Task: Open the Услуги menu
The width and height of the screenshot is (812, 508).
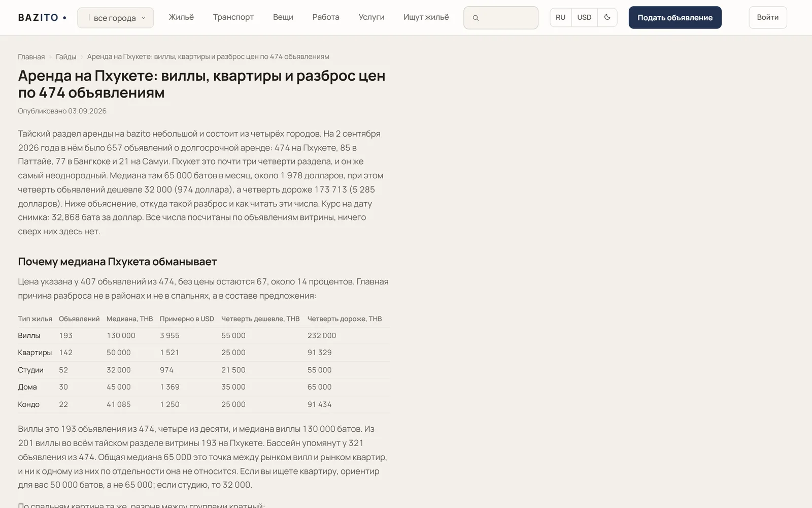Action: click(371, 17)
